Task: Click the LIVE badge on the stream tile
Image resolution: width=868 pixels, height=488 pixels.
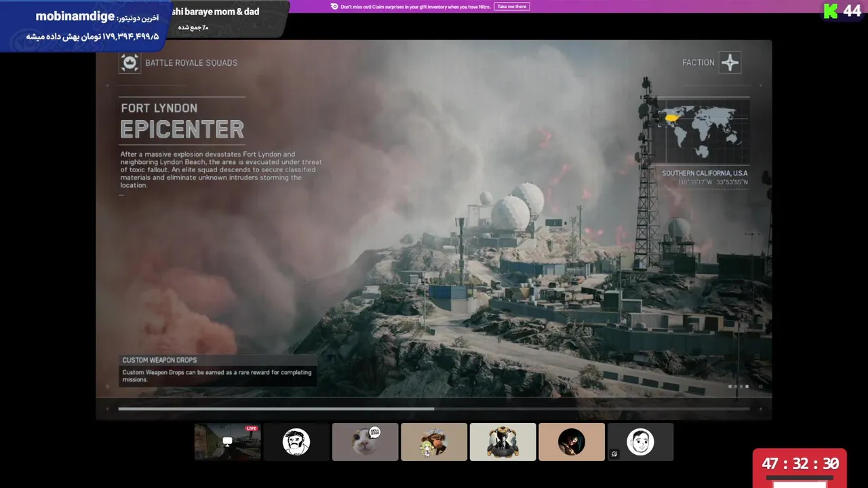Action: pyautogui.click(x=252, y=428)
